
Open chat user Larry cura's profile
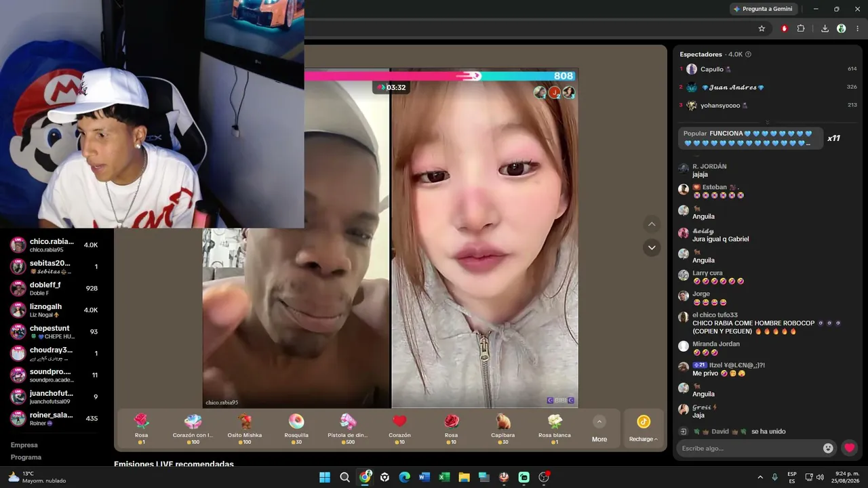(707, 273)
